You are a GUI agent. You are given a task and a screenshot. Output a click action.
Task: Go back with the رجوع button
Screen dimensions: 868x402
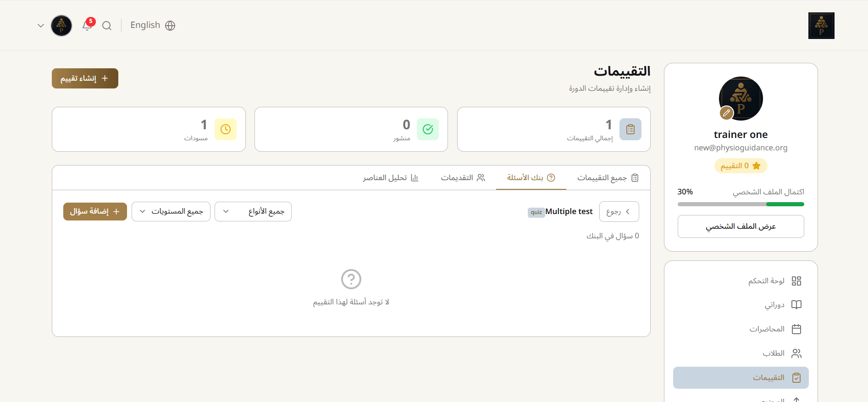pyautogui.click(x=619, y=211)
